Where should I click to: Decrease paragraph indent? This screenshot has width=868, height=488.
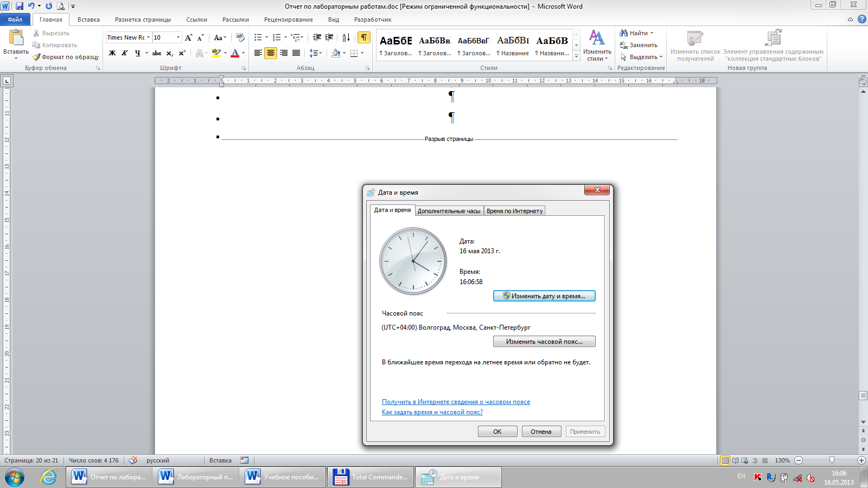[317, 37]
